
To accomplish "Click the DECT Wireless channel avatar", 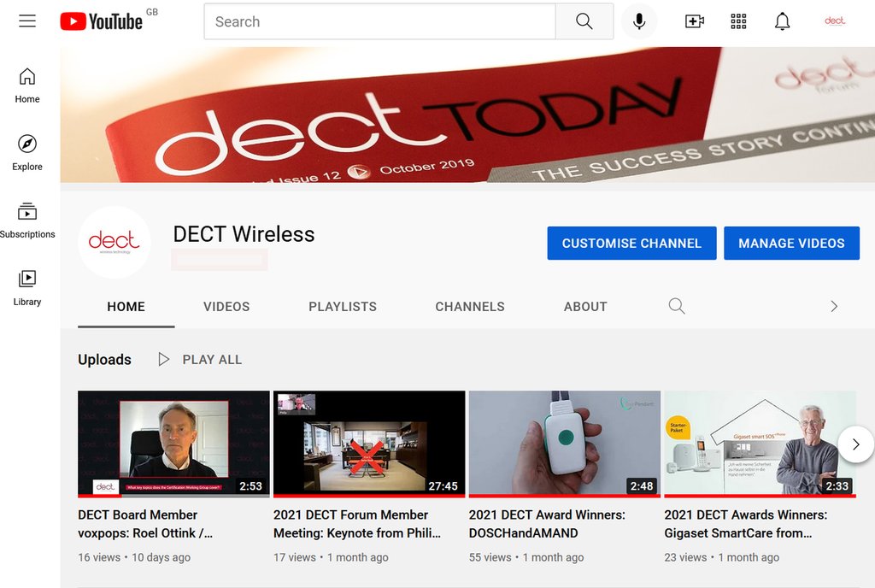I will (x=114, y=242).
